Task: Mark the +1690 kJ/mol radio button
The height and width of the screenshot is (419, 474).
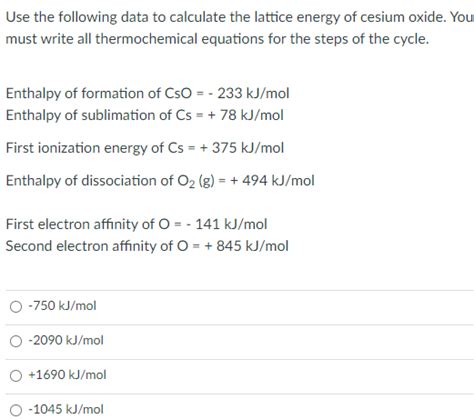Action: [16, 376]
